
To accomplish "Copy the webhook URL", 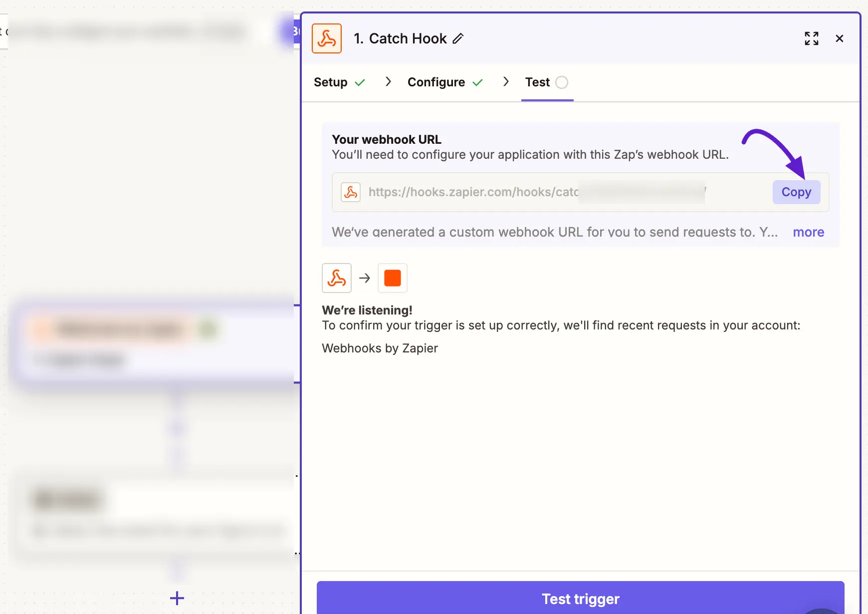I will (796, 192).
